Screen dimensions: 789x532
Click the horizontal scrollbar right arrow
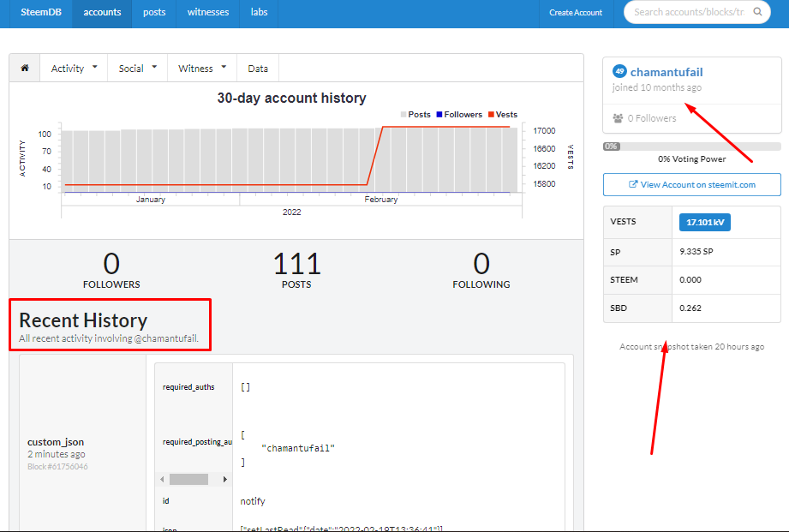pos(225,479)
